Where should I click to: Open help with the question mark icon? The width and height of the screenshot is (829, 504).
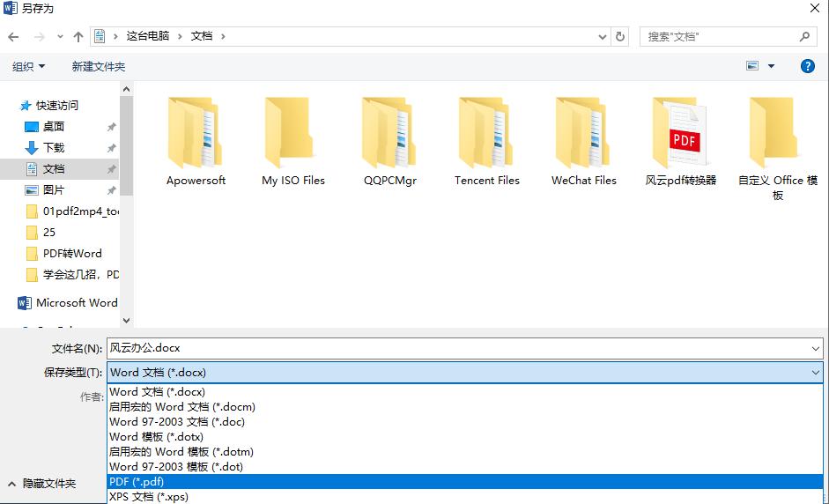[807, 66]
